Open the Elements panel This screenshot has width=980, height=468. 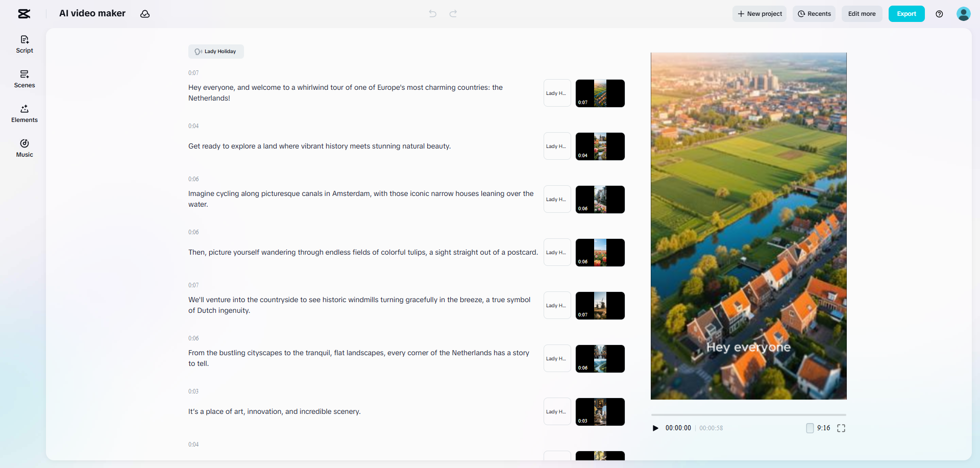click(x=24, y=113)
